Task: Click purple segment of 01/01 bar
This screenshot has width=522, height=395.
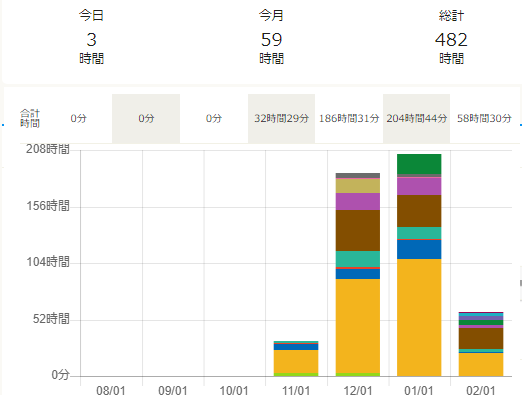Action: click(x=419, y=187)
